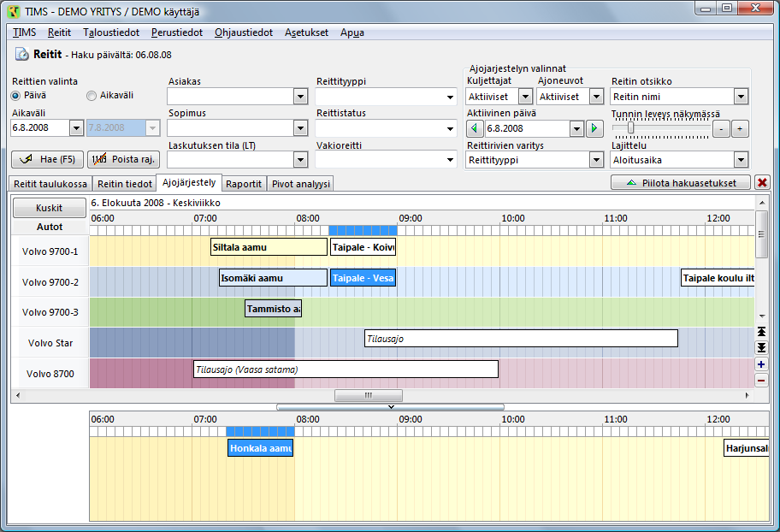The height and width of the screenshot is (532, 780).
Task: Click the Kuskit button
Action: coord(50,208)
